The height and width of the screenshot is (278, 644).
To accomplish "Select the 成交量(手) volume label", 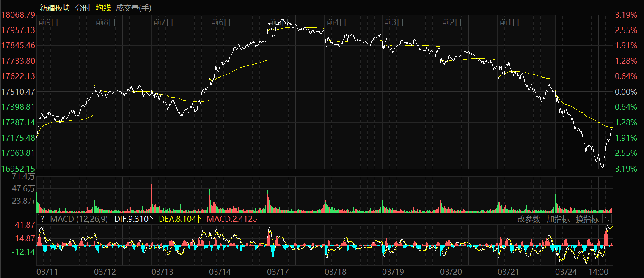I will point(133,8).
